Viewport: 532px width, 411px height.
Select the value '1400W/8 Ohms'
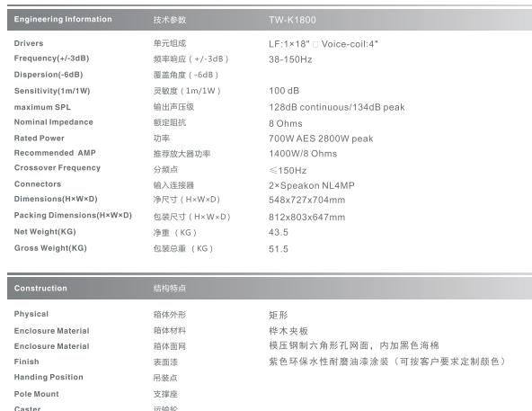[303, 154]
